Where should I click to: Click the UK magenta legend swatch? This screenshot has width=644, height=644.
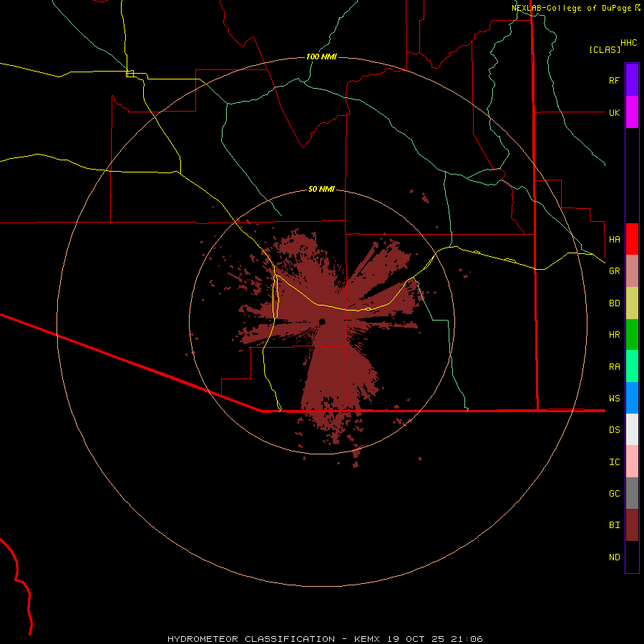(632, 112)
